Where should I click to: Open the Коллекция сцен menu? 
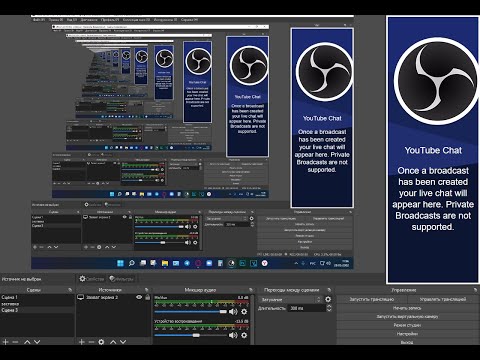click(x=136, y=20)
